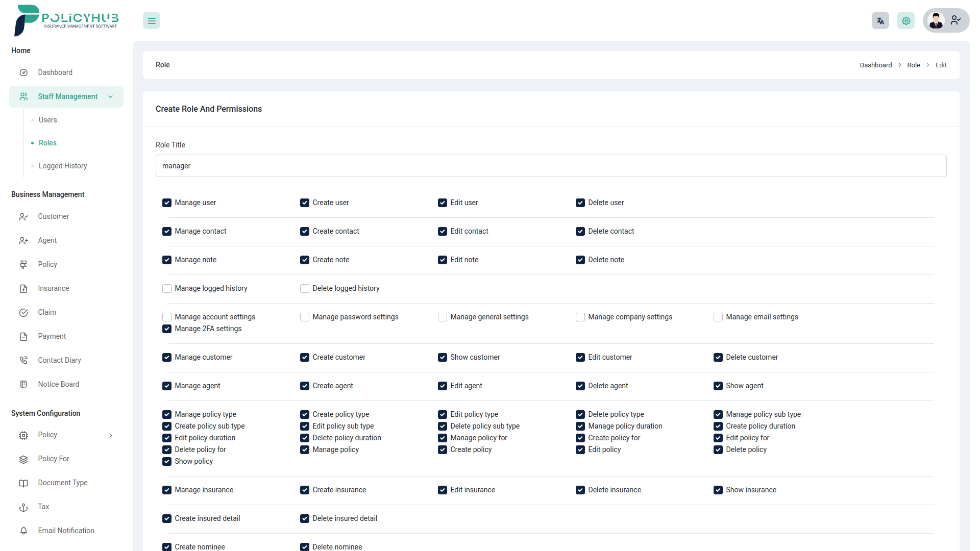Expand the Policy item under System Configuration
The height and width of the screenshot is (551, 980).
click(x=110, y=436)
